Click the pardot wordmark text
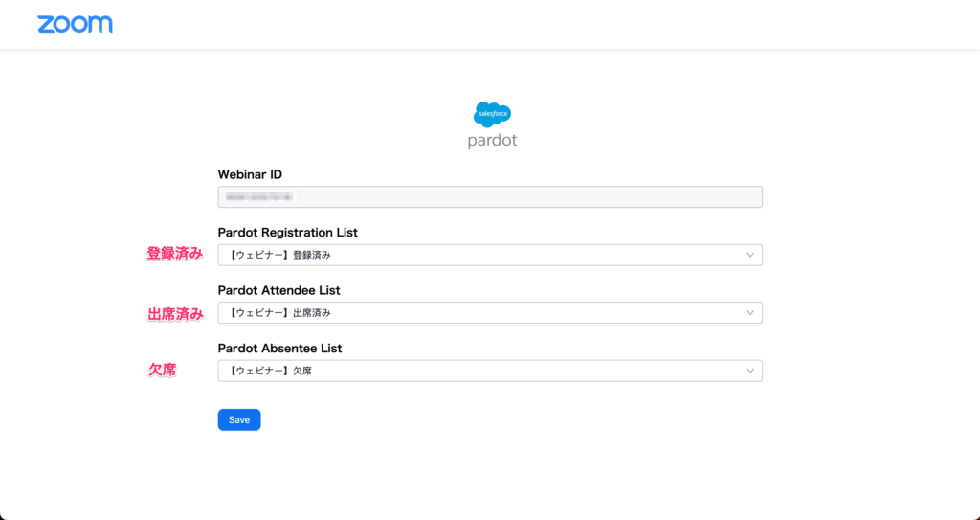Viewport: 980px width, 520px height. coord(492,141)
